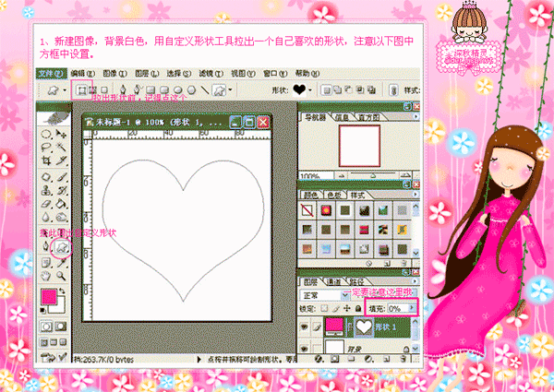554x392 pixels.
Task: Select the Zoom tool
Action: [x=62, y=276]
